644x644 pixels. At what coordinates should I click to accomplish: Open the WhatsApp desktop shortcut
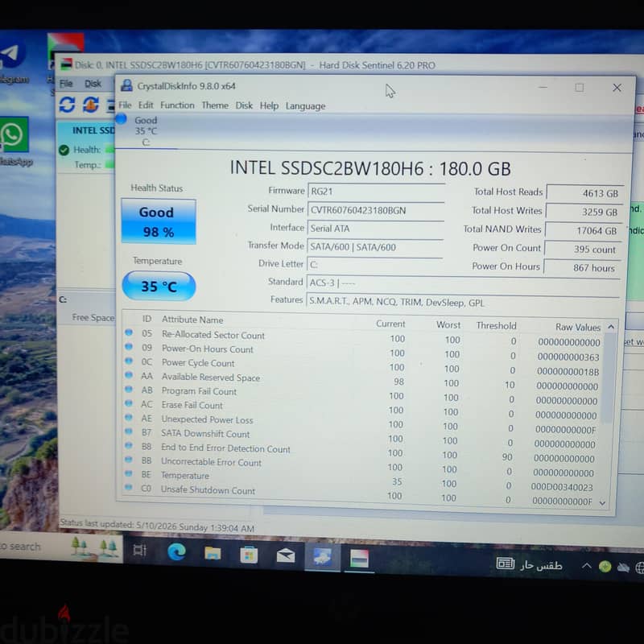[x=14, y=142]
